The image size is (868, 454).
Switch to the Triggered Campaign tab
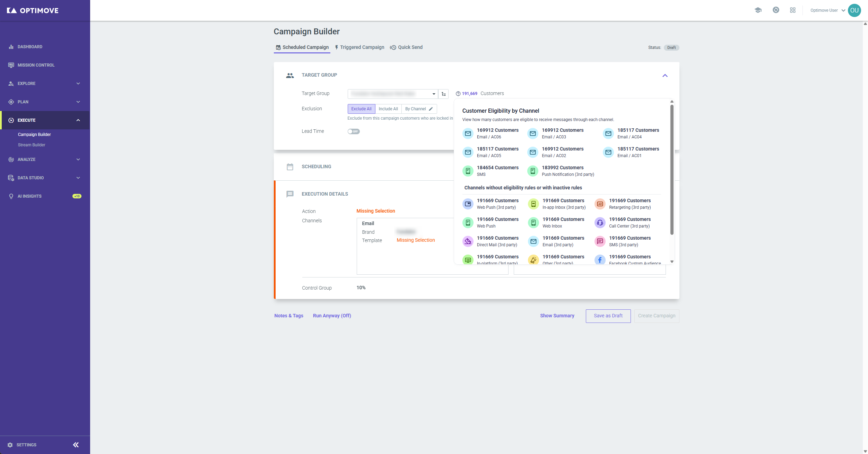click(359, 47)
